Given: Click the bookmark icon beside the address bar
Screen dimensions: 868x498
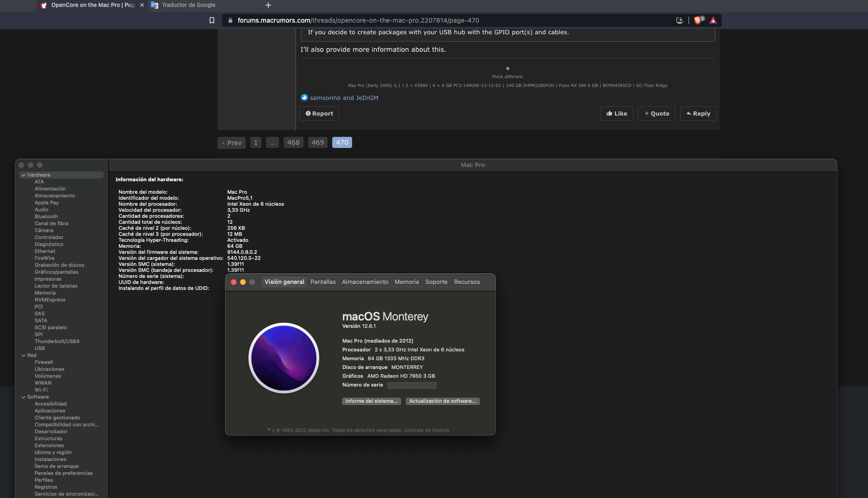Looking at the screenshot, I should pos(212,20).
